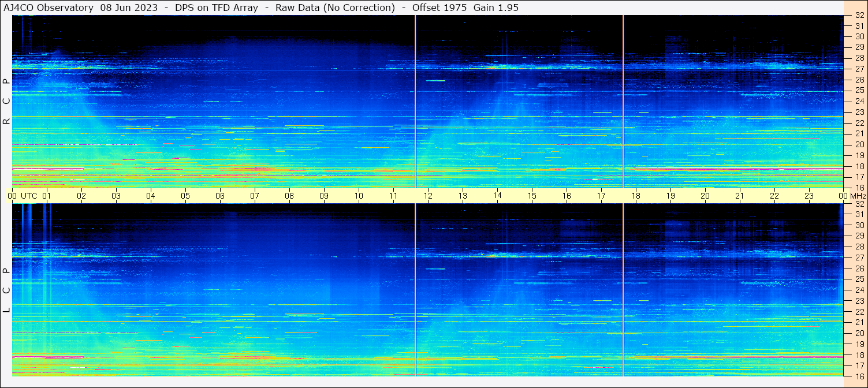Click the 19 MHz label of LCP panel
The width and height of the screenshot is (868, 388).
pos(859,344)
